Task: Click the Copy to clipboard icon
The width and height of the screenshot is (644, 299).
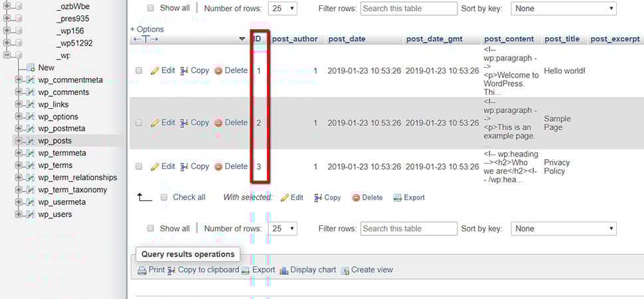Action: [172, 270]
